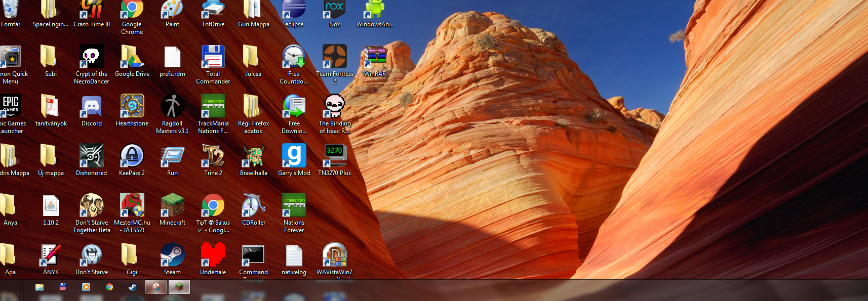Viewport: 868px width, 301px height.
Task: Select the Brawlhalla desktop icon
Action: pos(254,156)
